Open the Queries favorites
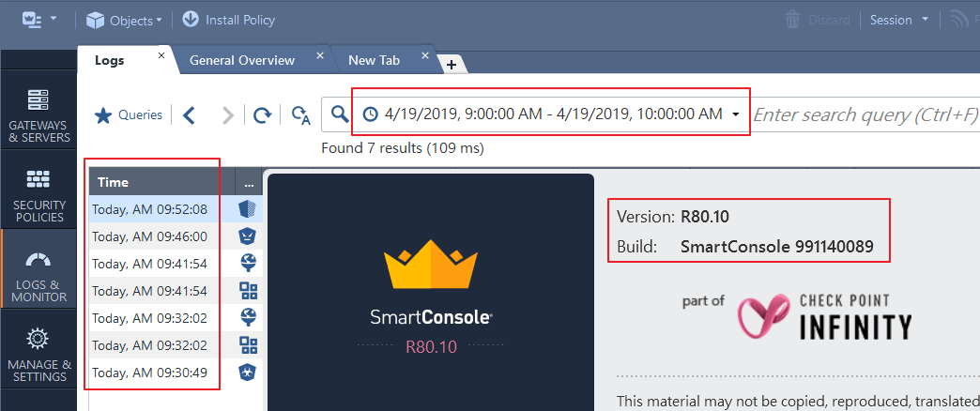Image resolution: width=980 pixels, height=411 pixels. tap(128, 114)
